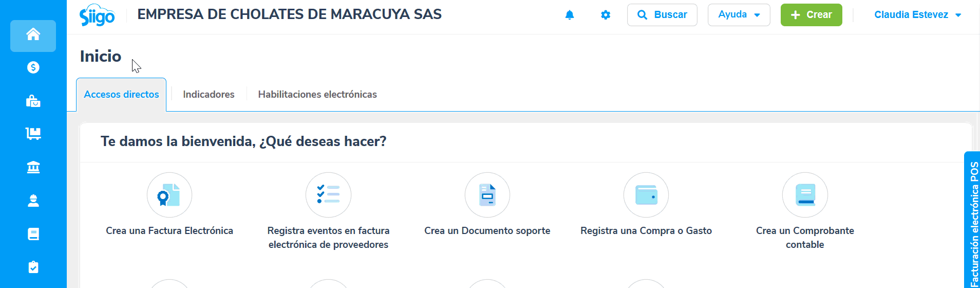Open the payroll person sidebar icon

point(33,201)
